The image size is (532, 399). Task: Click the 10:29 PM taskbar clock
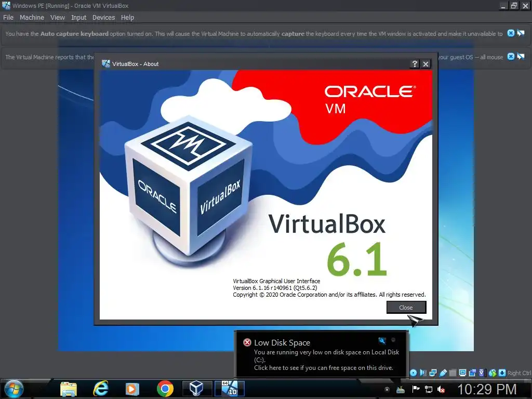[487, 390]
